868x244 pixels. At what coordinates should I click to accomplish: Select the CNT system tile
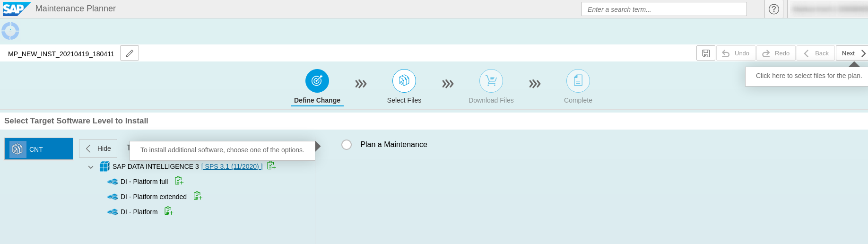pos(39,149)
